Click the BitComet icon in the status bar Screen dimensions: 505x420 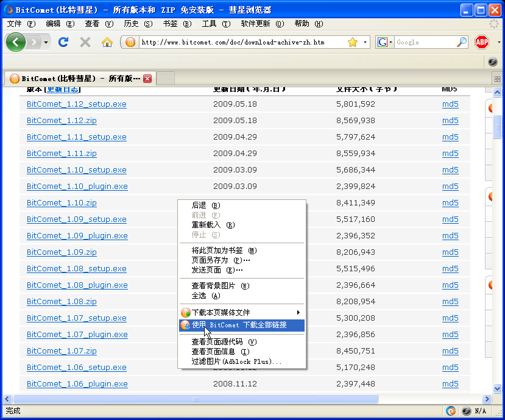pos(451,410)
